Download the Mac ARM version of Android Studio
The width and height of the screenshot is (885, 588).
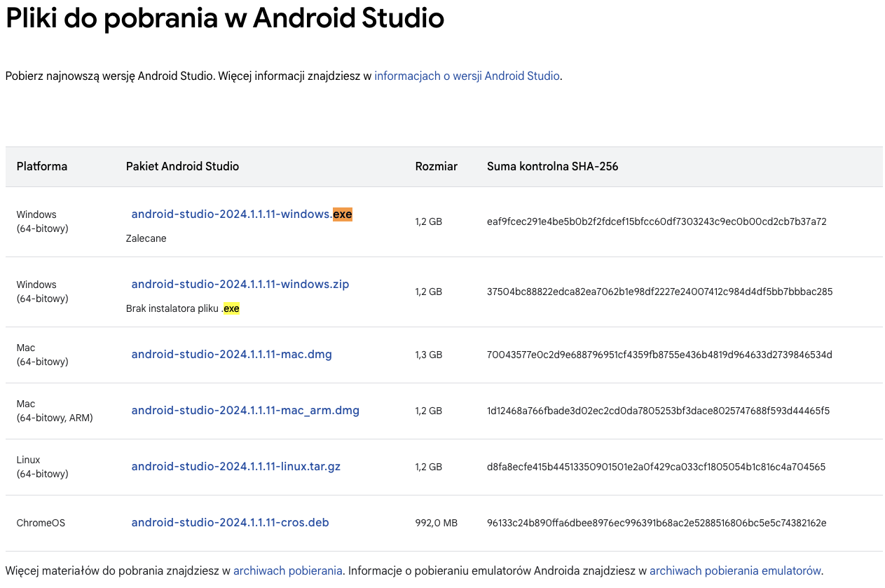[245, 410]
